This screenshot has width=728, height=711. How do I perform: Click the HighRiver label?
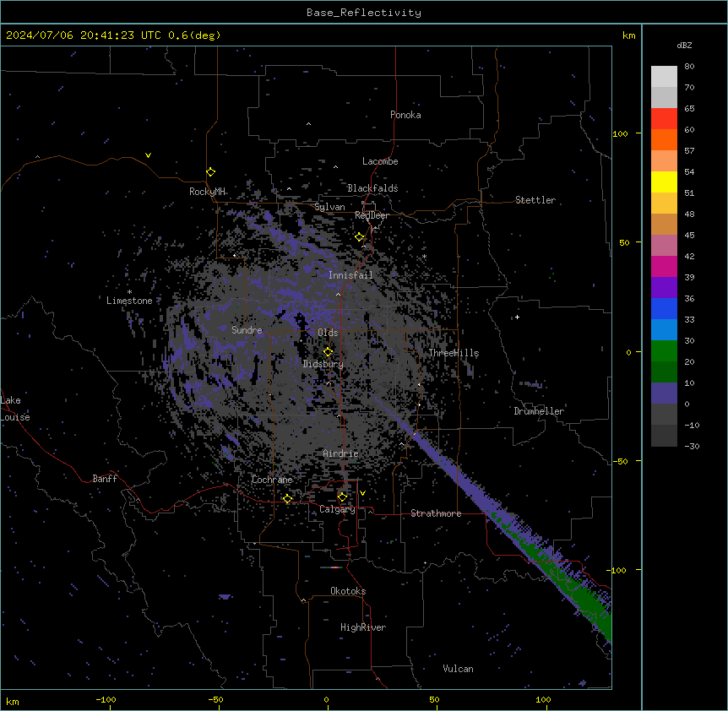(363, 627)
